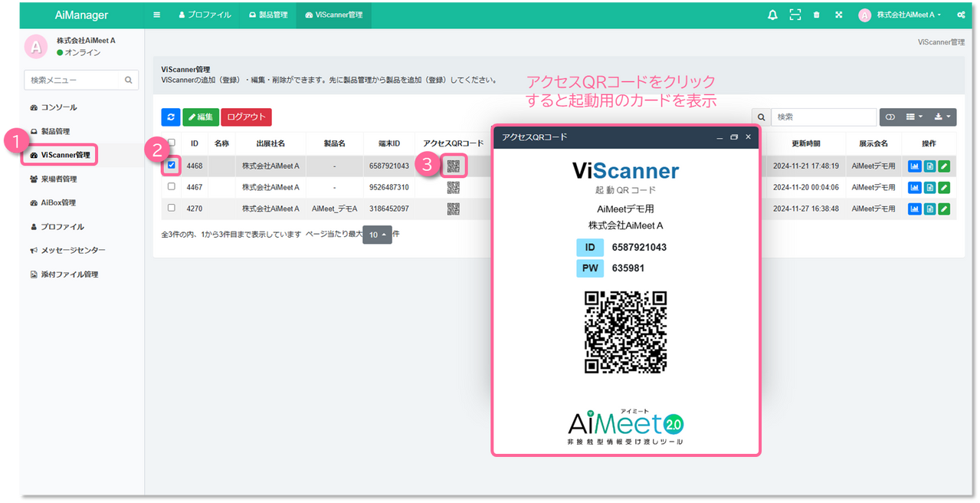The image size is (980, 503).
Task: Click the trash icon in the top bar
Action: point(817,15)
